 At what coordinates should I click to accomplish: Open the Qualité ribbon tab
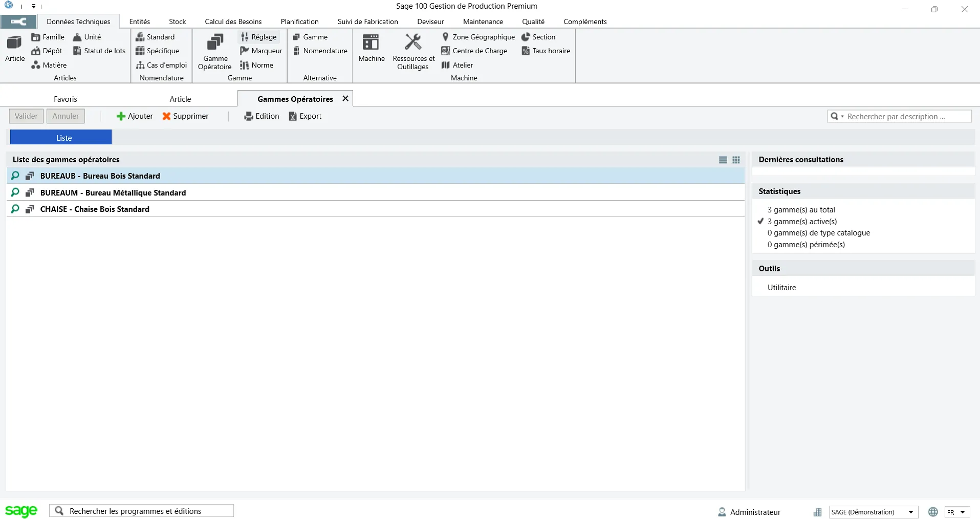click(533, 21)
